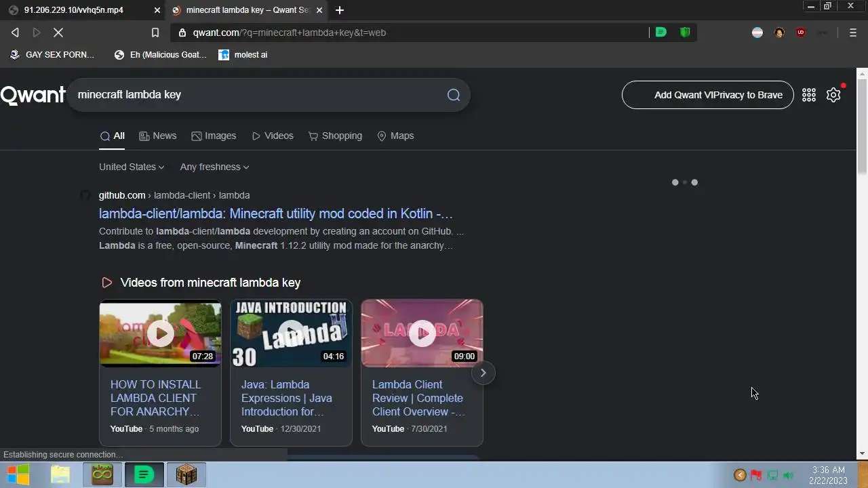Play the 07:28 video thumbnail
Screen dimensions: 868x488
coord(161,333)
